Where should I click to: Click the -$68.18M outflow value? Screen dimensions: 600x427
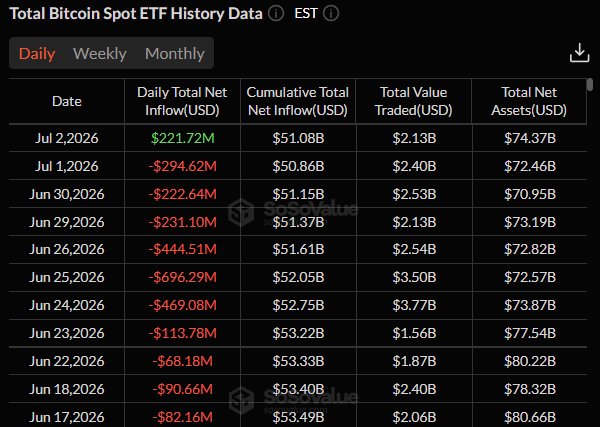[183, 361]
